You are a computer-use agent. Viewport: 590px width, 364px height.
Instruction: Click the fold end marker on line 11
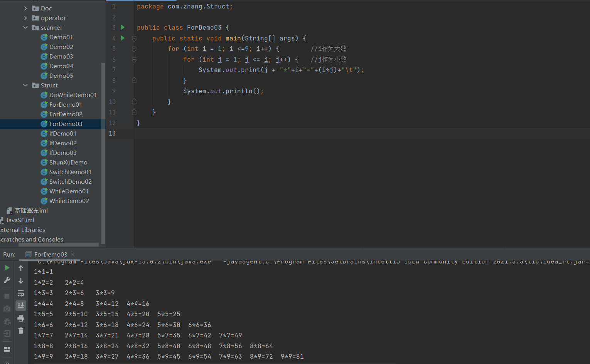pyautogui.click(x=134, y=112)
